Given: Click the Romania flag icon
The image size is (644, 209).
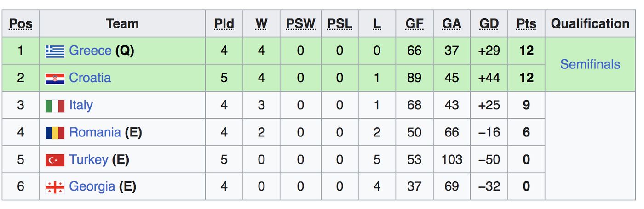Looking at the screenshot, I should (x=55, y=133).
